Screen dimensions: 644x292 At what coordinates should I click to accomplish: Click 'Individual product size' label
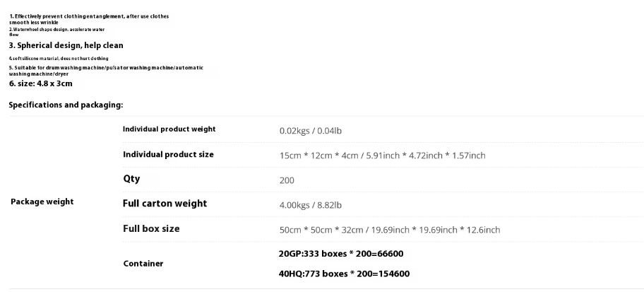point(168,155)
